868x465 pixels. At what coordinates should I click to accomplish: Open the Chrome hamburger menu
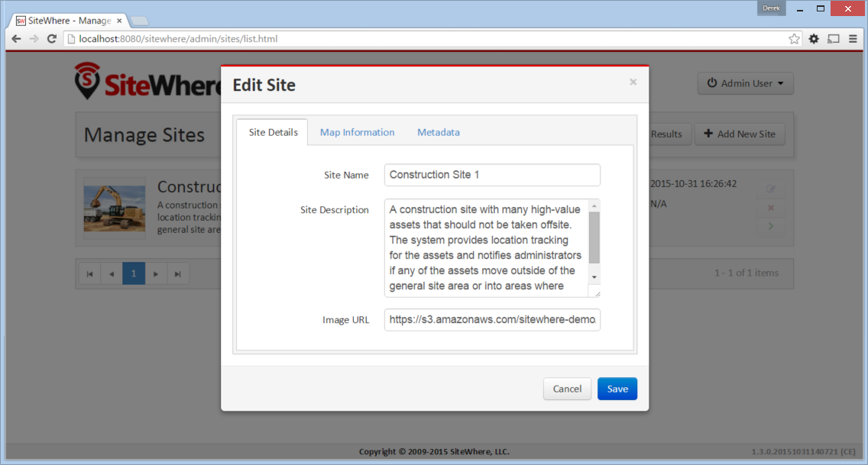(853, 39)
